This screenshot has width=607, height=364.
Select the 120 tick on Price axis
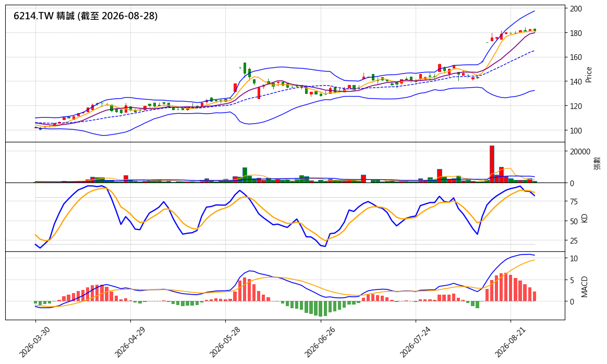[x=576, y=106]
